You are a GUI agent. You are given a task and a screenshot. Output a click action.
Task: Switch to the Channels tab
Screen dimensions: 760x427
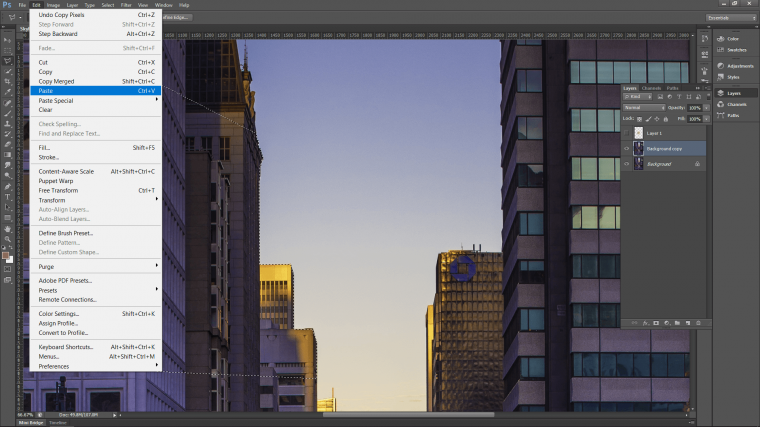click(x=651, y=88)
